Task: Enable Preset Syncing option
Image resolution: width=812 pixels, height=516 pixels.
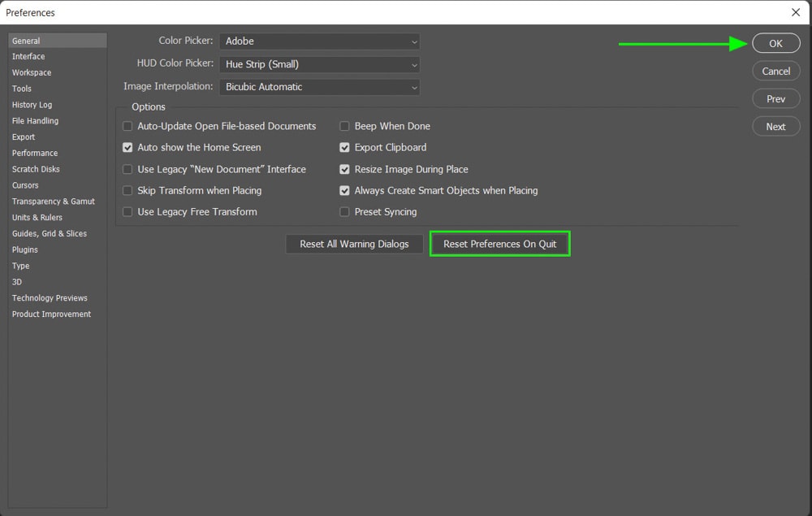Action: 344,212
